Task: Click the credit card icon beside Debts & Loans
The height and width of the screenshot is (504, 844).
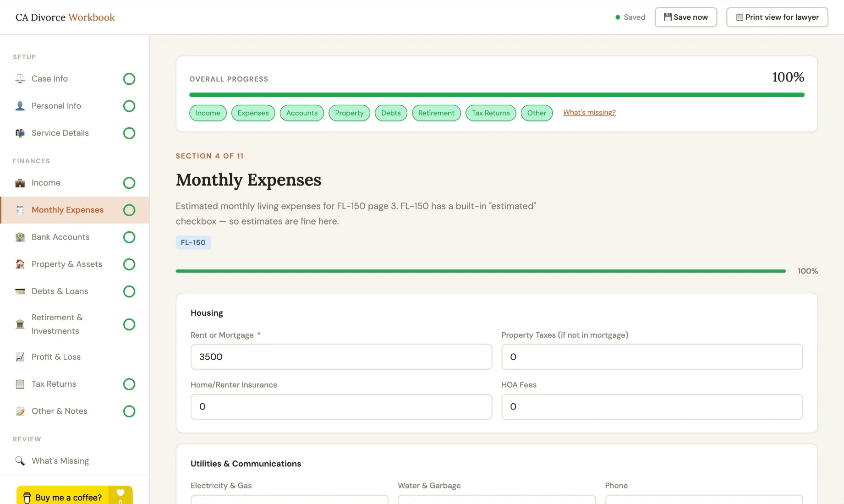Action: pos(20,291)
